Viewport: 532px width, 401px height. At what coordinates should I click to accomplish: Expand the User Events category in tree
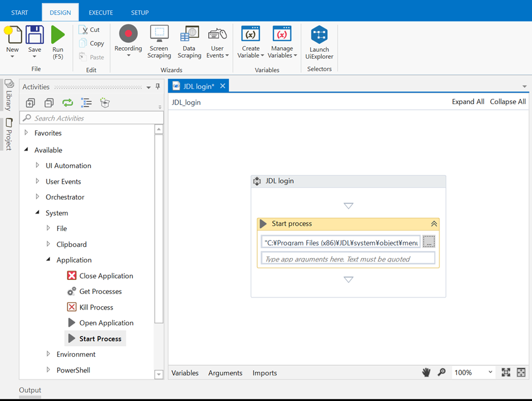click(37, 181)
